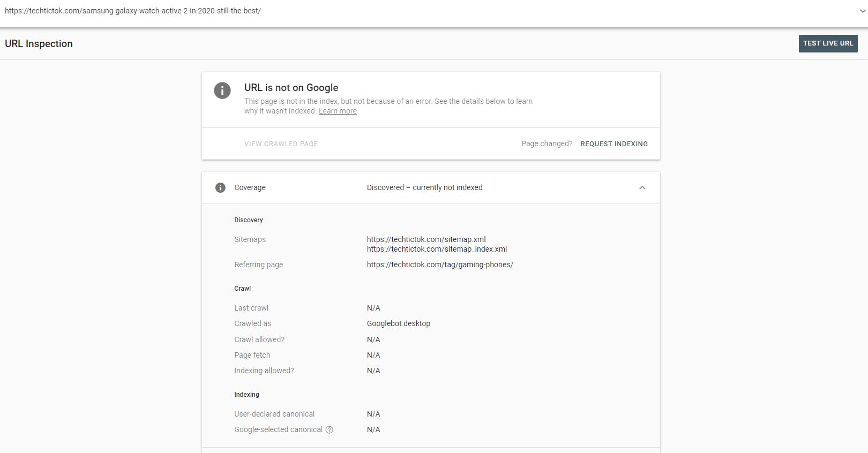
Task: Select the sitemap.xml URL
Action: point(426,239)
